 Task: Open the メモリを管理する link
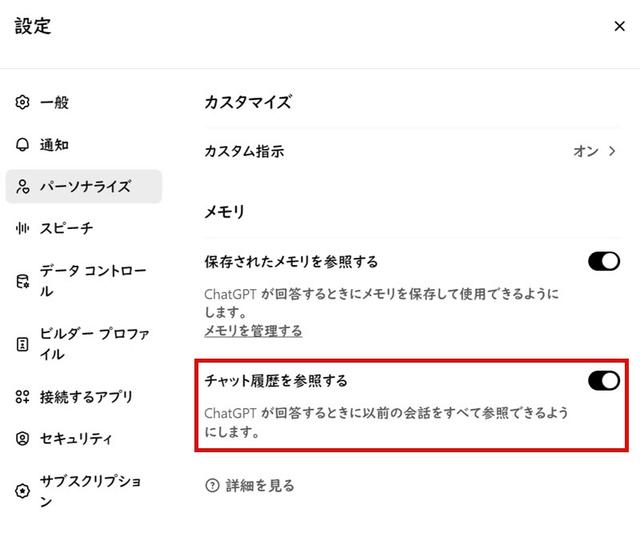[x=253, y=331]
